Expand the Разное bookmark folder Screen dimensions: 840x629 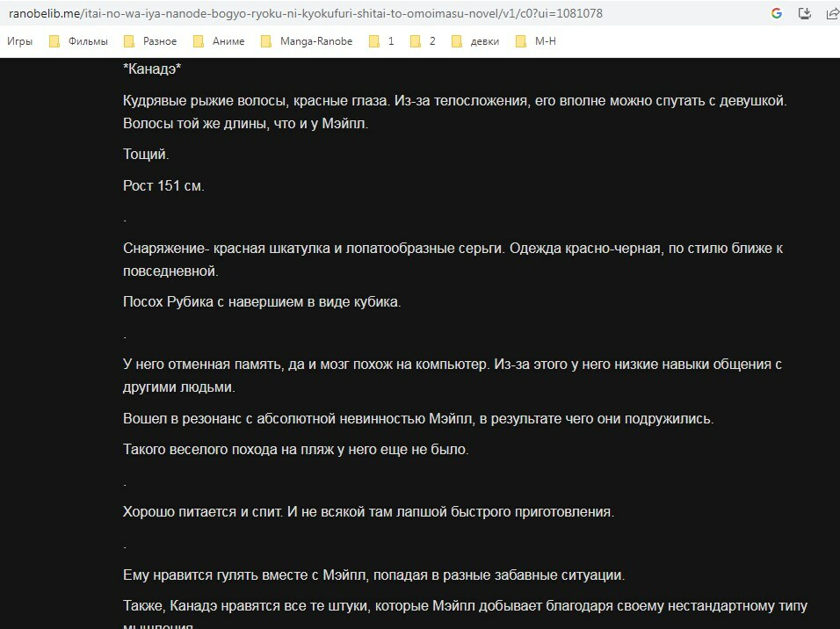pyautogui.click(x=150, y=41)
